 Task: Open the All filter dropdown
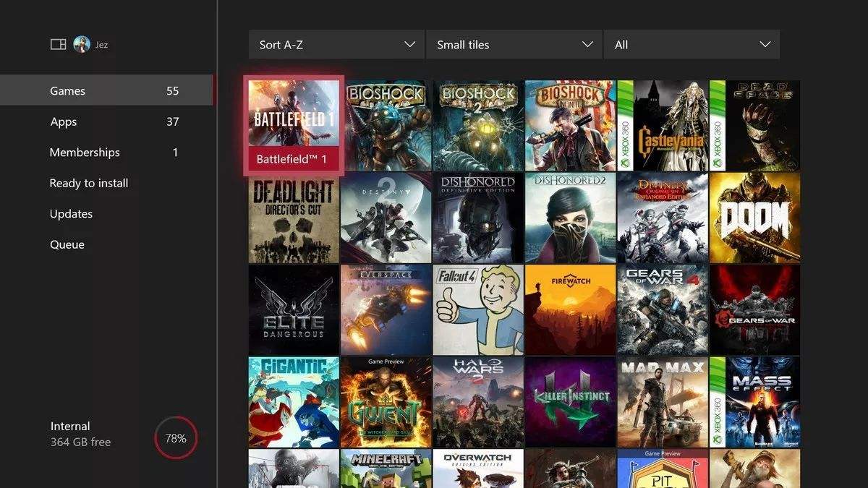pyautogui.click(x=692, y=45)
